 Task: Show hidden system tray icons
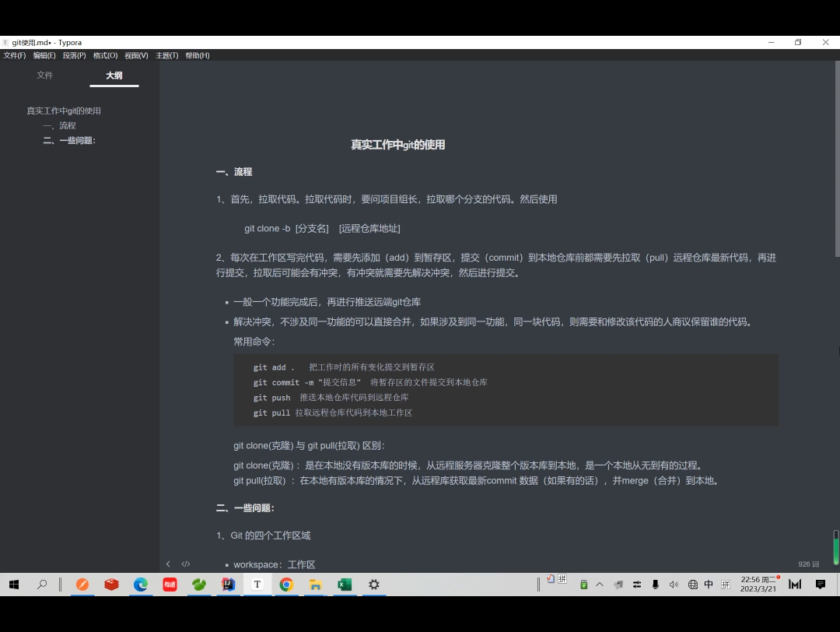coord(600,585)
